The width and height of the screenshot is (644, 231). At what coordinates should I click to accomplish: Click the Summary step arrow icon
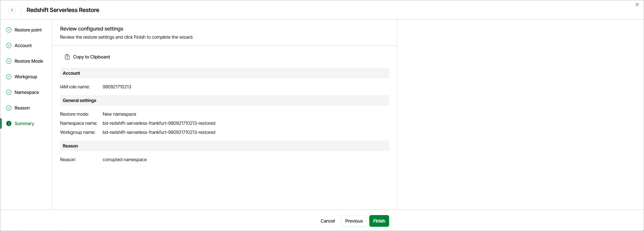click(9, 123)
